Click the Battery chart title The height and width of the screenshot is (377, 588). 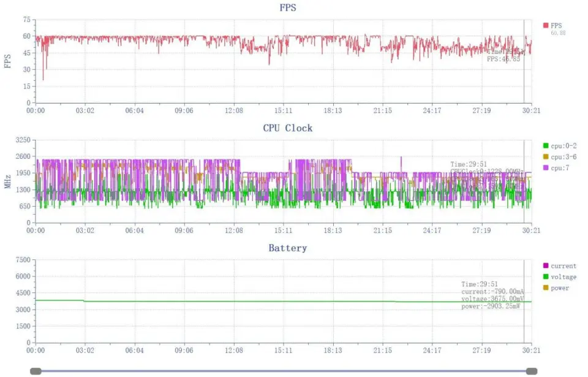[x=287, y=248]
